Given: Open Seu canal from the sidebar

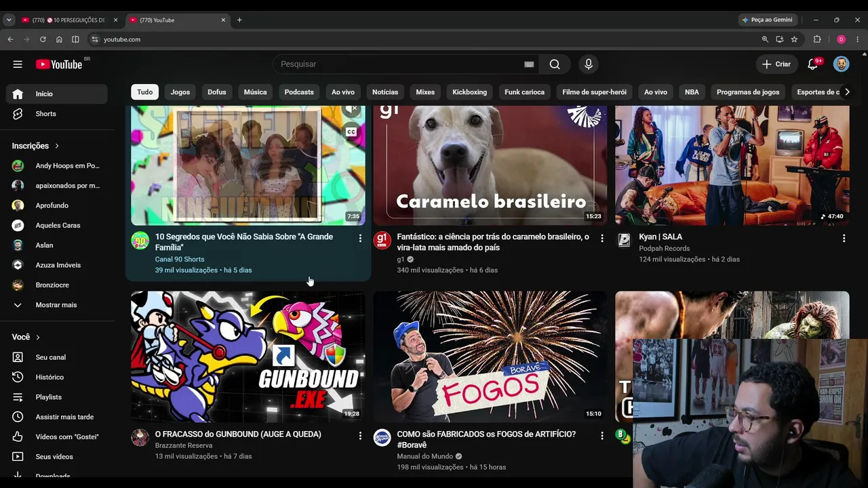Looking at the screenshot, I should pyautogui.click(x=57, y=357).
